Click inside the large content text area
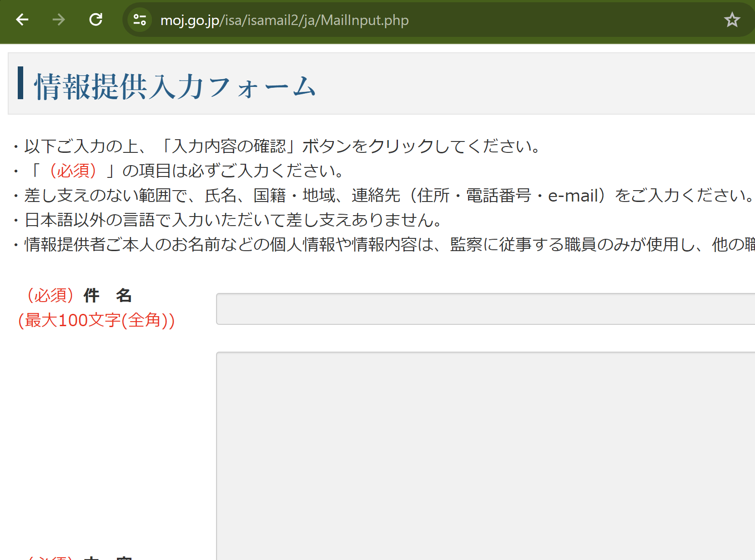Image resolution: width=755 pixels, height=560 pixels. click(x=485, y=455)
